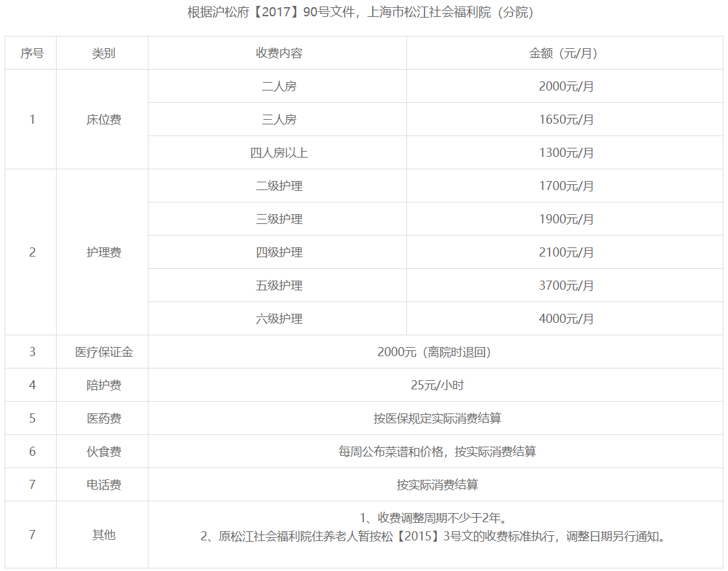
Task: Click the 六级护理 cell
Action: coord(277,318)
